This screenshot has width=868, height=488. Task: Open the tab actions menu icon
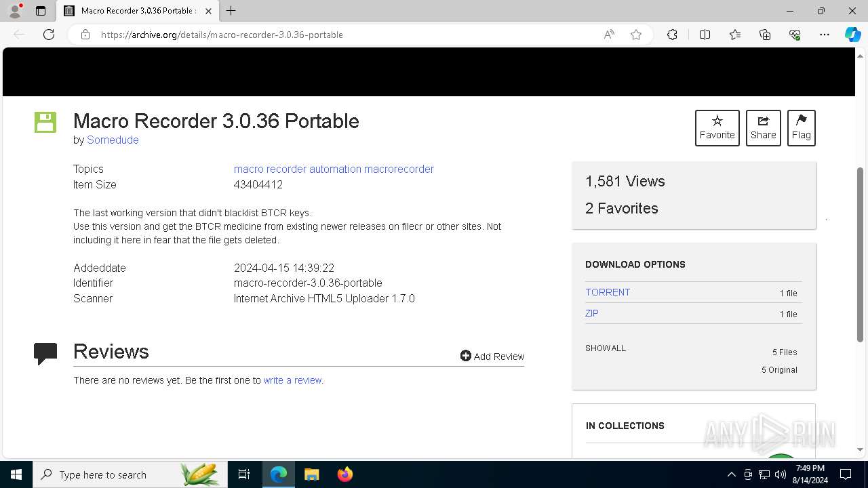coord(41,11)
